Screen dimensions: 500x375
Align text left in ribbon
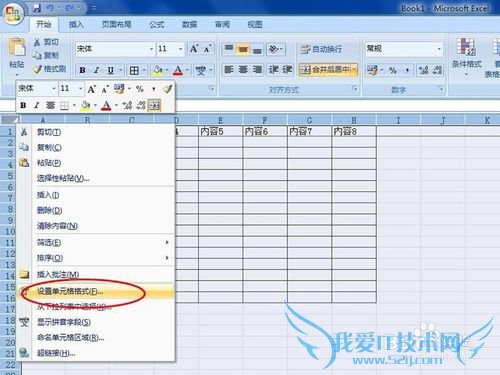pyautogui.click(x=229, y=70)
